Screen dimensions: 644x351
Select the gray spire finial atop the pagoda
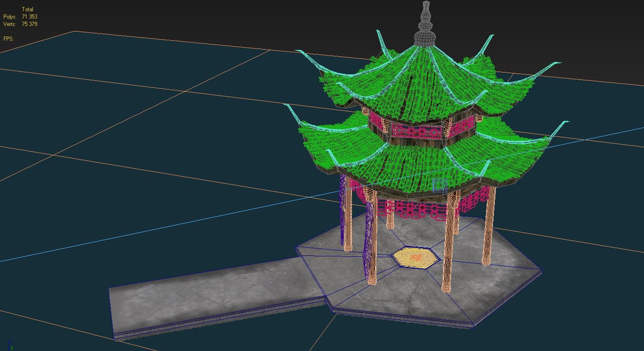[425, 23]
